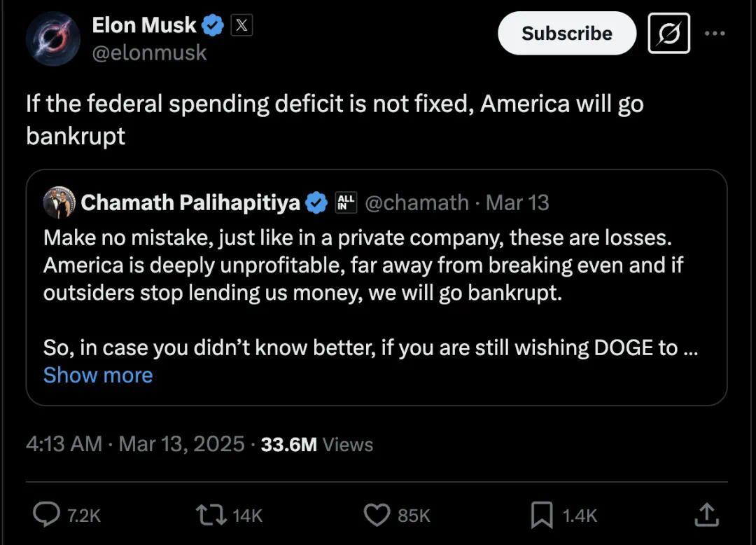This screenshot has width=756, height=545.
Task: Open the @chamath handle
Action: (416, 202)
